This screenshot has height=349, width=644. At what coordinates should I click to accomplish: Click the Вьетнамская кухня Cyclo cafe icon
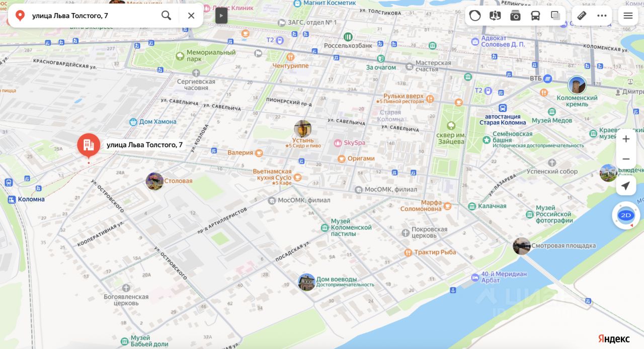[297, 177]
